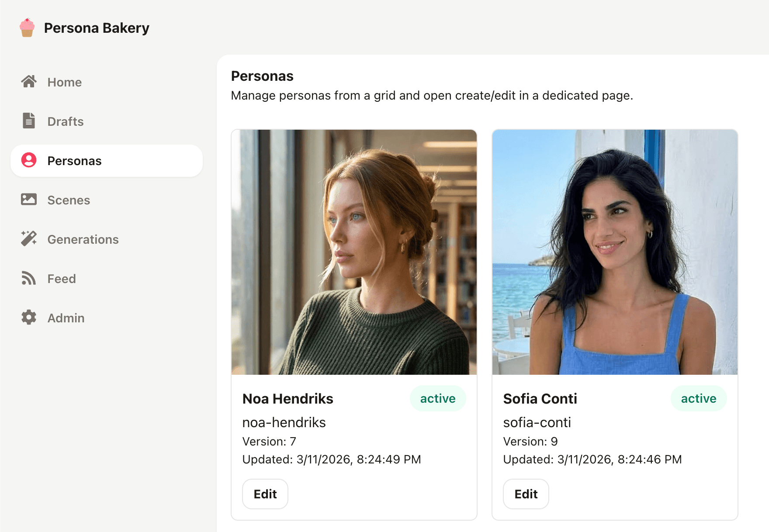The height and width of the screenshot is (532, 769).
Task: Navigate to Generations in the sidebar
Action: (83, 239)
